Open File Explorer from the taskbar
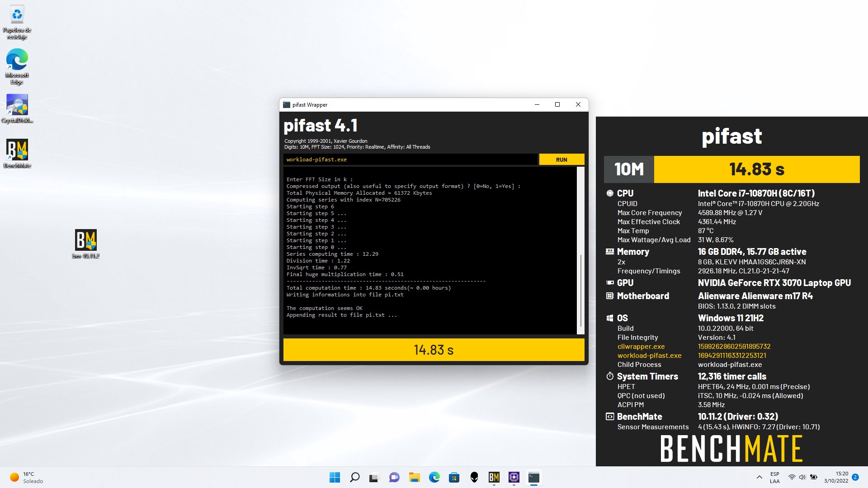The width and height of the screenshot is (868, 488). tap(414, 477)
